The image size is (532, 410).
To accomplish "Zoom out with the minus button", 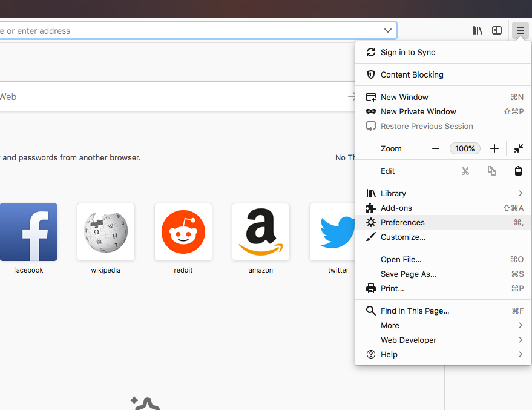I will pyautogui.click(x=436, y=148).
